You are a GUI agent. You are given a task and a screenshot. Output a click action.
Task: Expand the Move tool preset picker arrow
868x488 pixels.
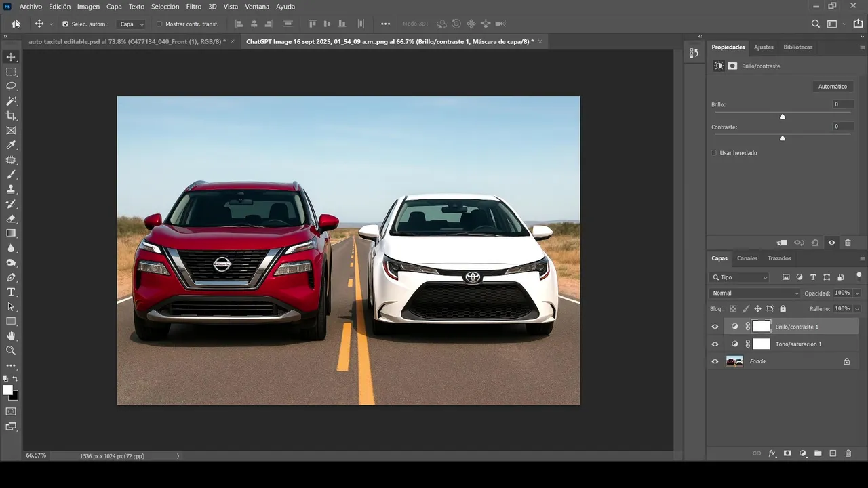52,24
